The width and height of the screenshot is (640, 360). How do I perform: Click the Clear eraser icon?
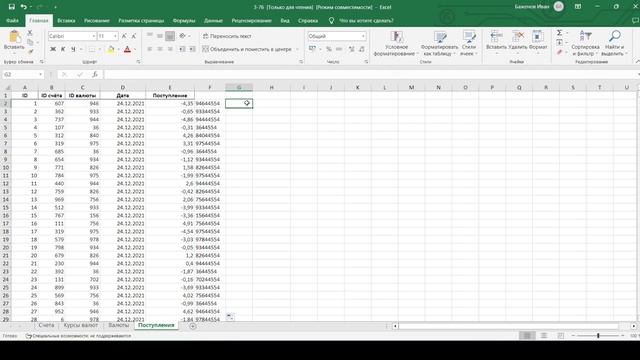pos(560,52)
